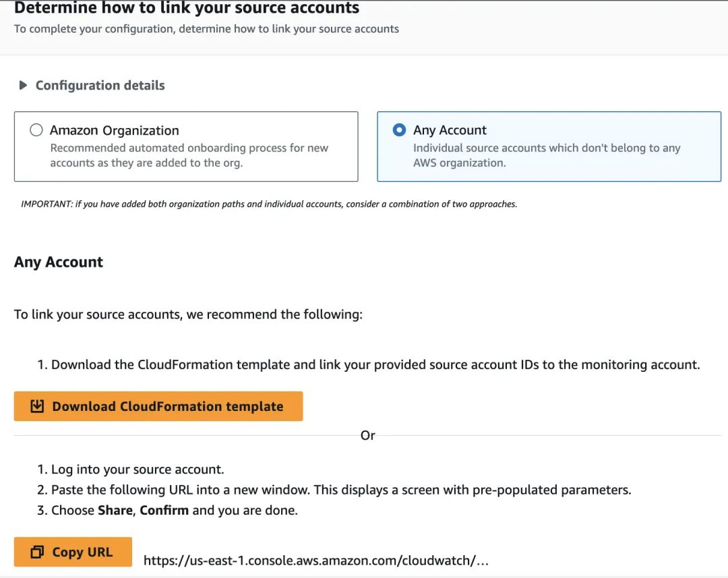The height and width of the screenshot is (578, 728).
Task: Click the Amazon Organization option description text
Action: [x=189, y=155]
